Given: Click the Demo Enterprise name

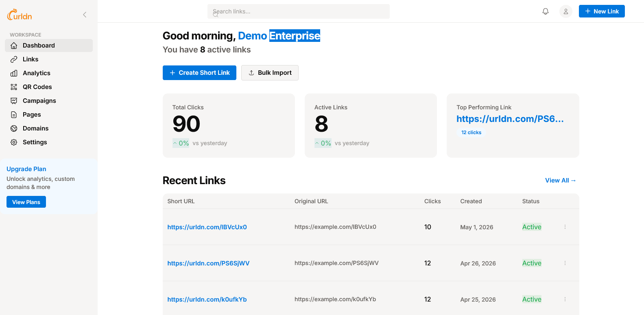Looking at the screenshot, I should point(279,36).
